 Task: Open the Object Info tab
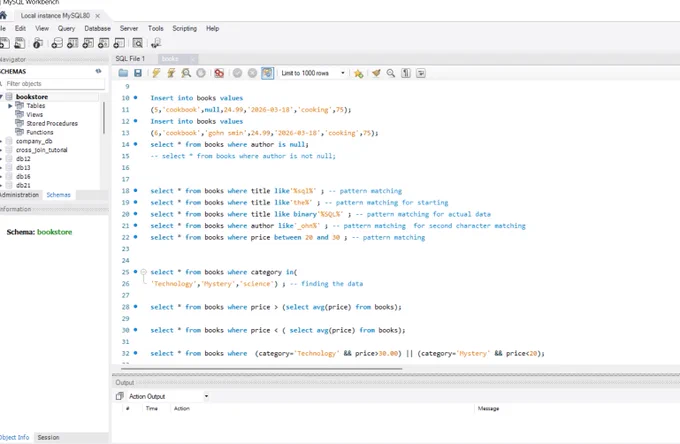click(x=15, y=437)
